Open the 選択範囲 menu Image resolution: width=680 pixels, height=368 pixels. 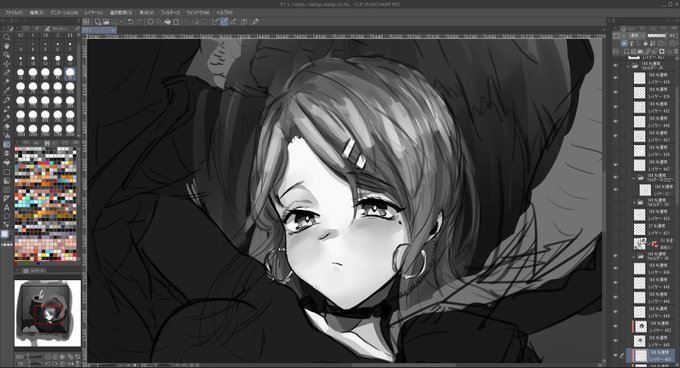[121, 13]
